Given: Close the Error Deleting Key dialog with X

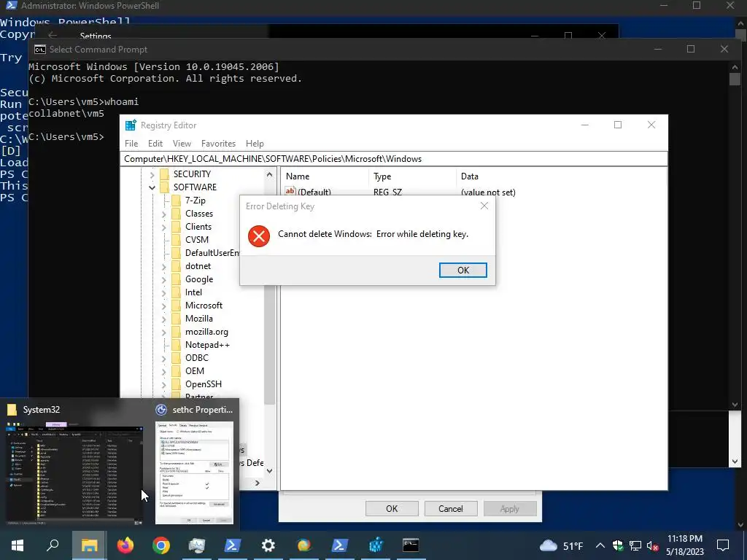Looking at the screenshot, I should 484,206.
